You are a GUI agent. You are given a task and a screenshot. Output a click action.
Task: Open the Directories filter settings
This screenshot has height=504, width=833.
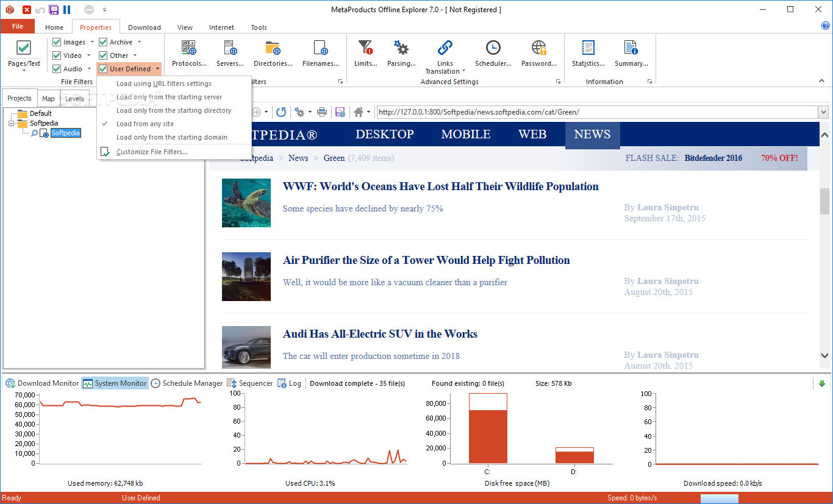point(273,53)
